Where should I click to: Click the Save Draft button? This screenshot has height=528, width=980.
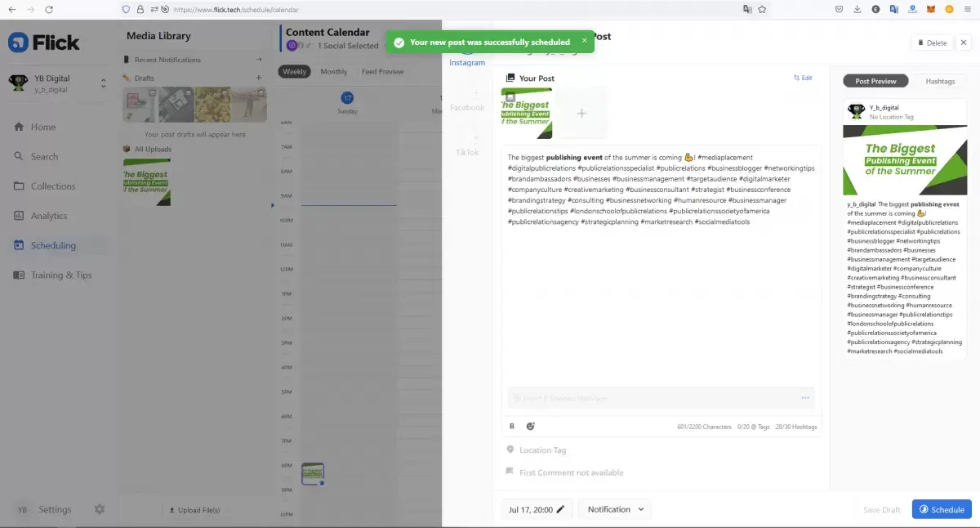(x=881, y=509)
